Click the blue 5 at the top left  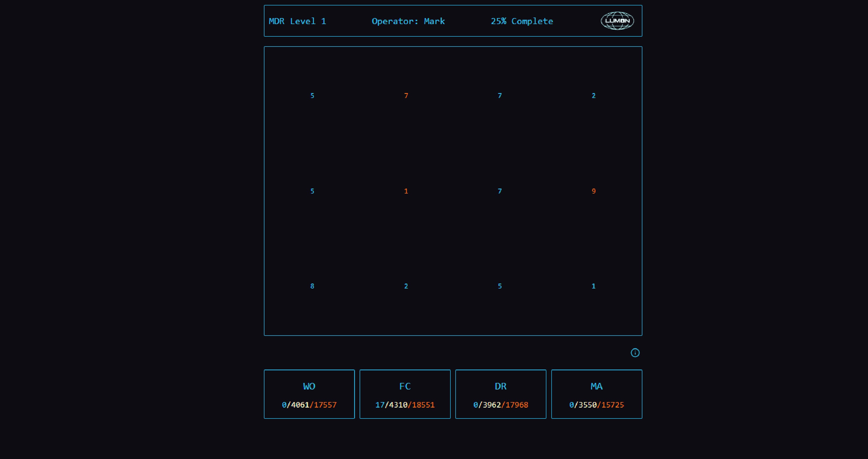pyautogui.click(x=312, y=96)
